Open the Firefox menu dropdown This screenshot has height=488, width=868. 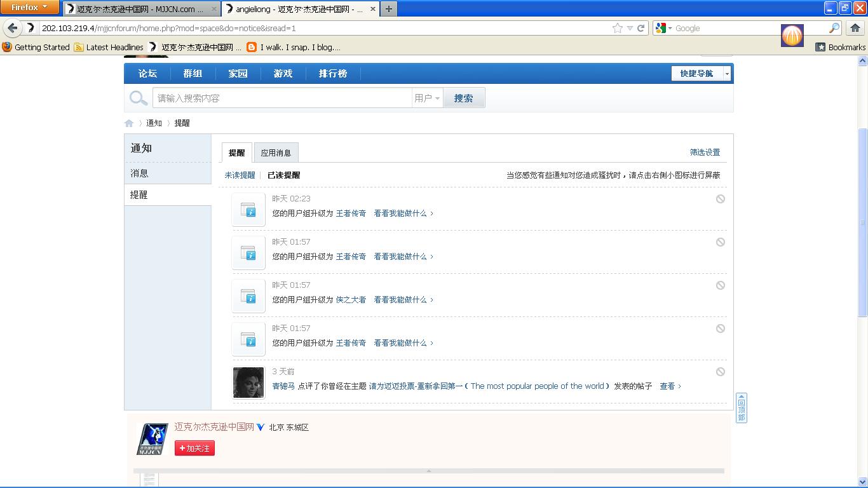pos(29,8)
